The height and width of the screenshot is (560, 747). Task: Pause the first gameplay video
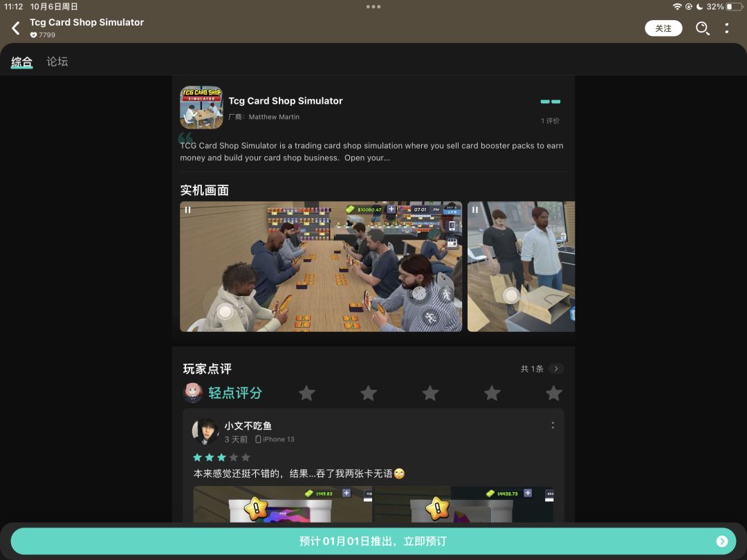(187, 209)
